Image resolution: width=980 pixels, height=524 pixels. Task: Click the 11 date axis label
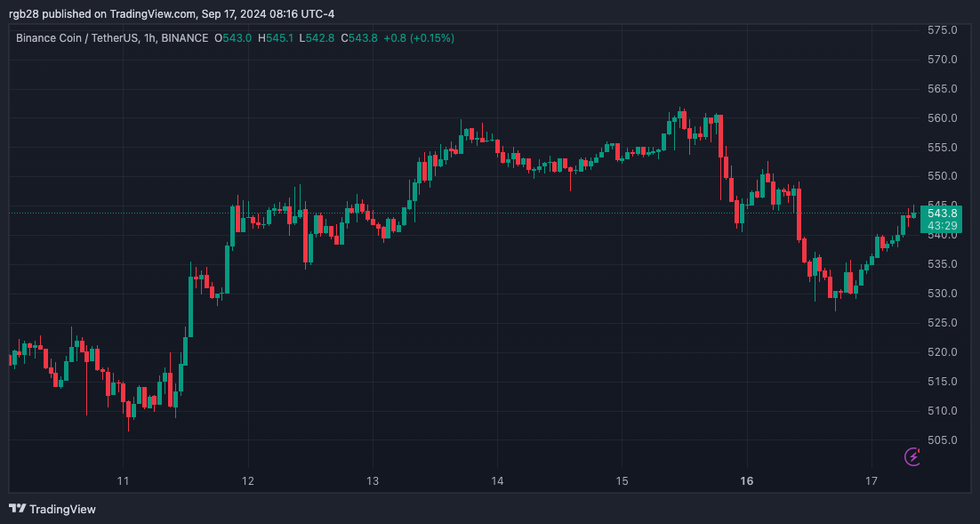[x=123, y=480]
